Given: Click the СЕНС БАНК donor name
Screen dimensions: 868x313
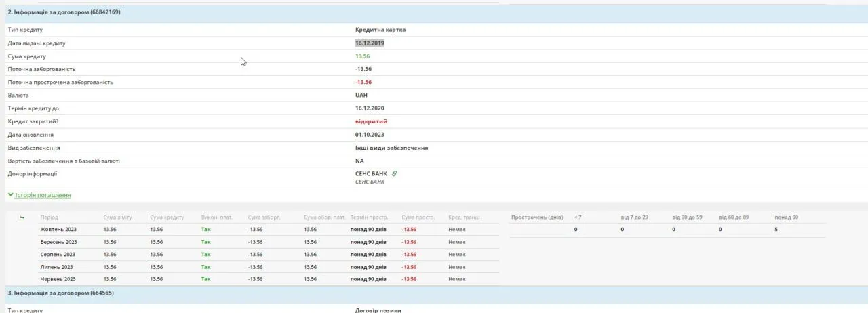Looking at the screenshot, I should pos(371,173).
